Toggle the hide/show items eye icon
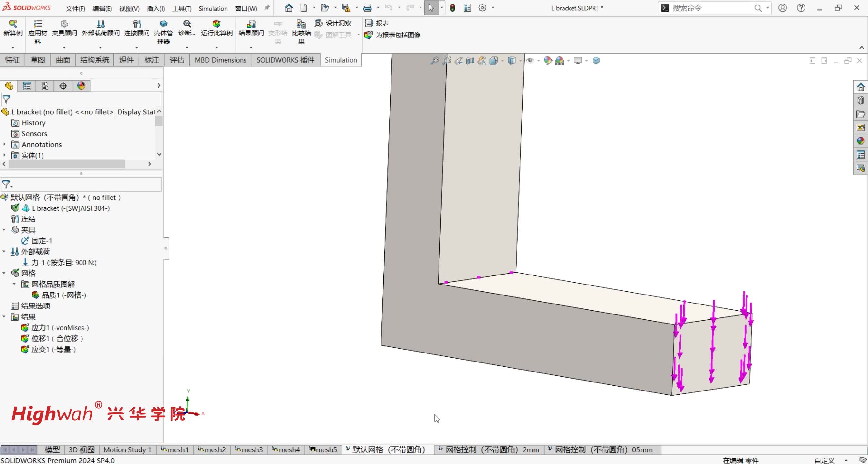 [530, 61]
